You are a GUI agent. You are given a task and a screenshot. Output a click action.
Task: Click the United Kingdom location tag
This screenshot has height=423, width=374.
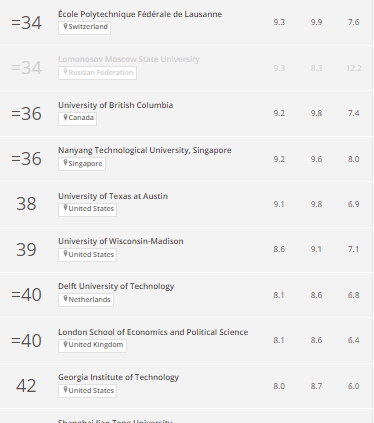click(92, 346)
